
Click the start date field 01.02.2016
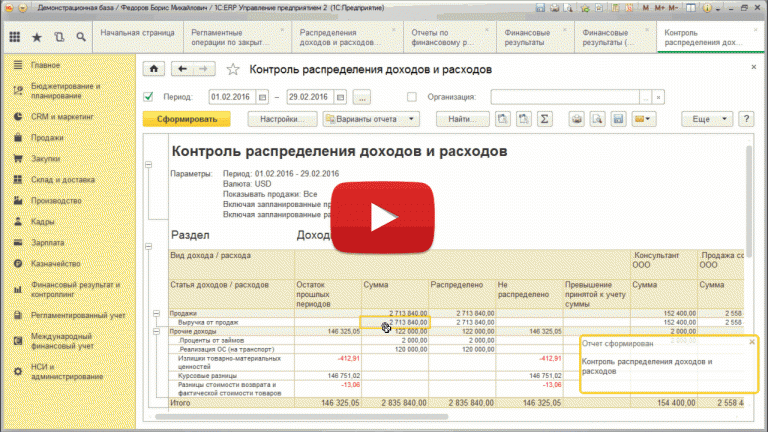232,97
